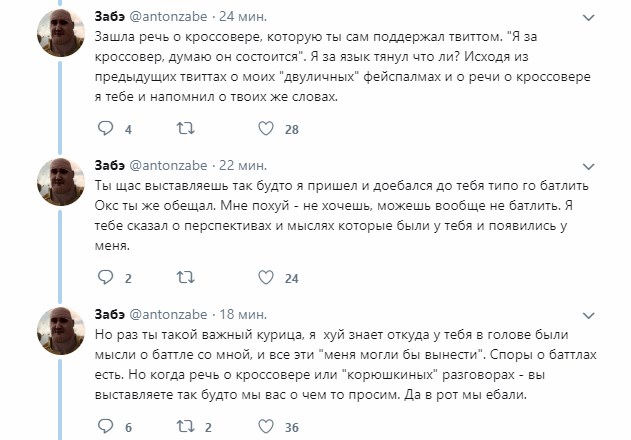Click the Забэ name on the first tweet
This screenshot has width=631, height=440.
click(108, 15)
